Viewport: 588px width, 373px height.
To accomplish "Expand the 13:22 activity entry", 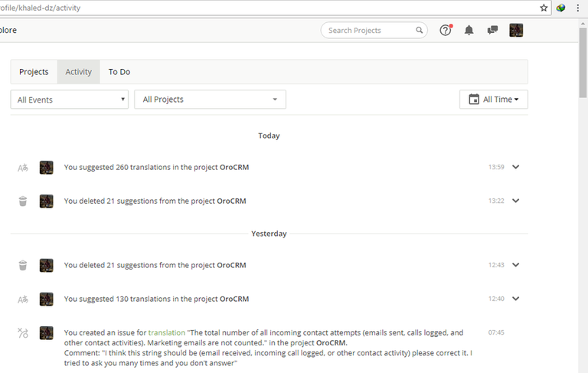I will 516,201.
